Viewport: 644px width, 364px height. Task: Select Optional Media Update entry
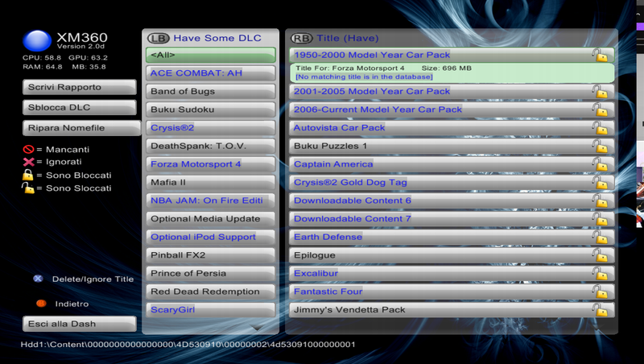(x=210, y=218)
